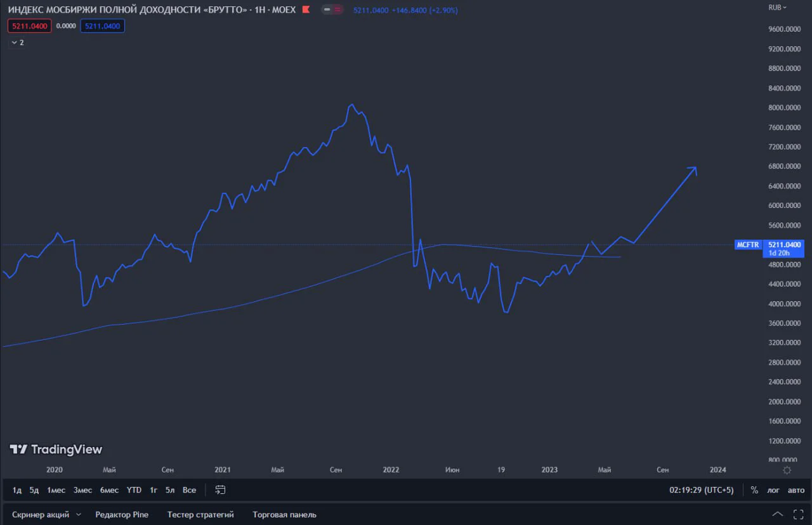Show all data with Все
The width and height of the screenshot is (812, 525).
pos(189,490)
